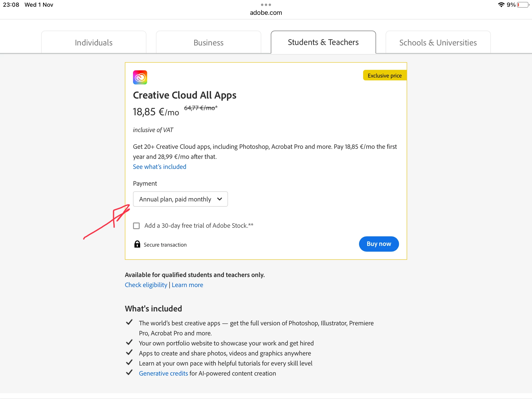This screenshot has width=532, height=399.
Task: Click the Check eligibility link
Action: [146, 285]
